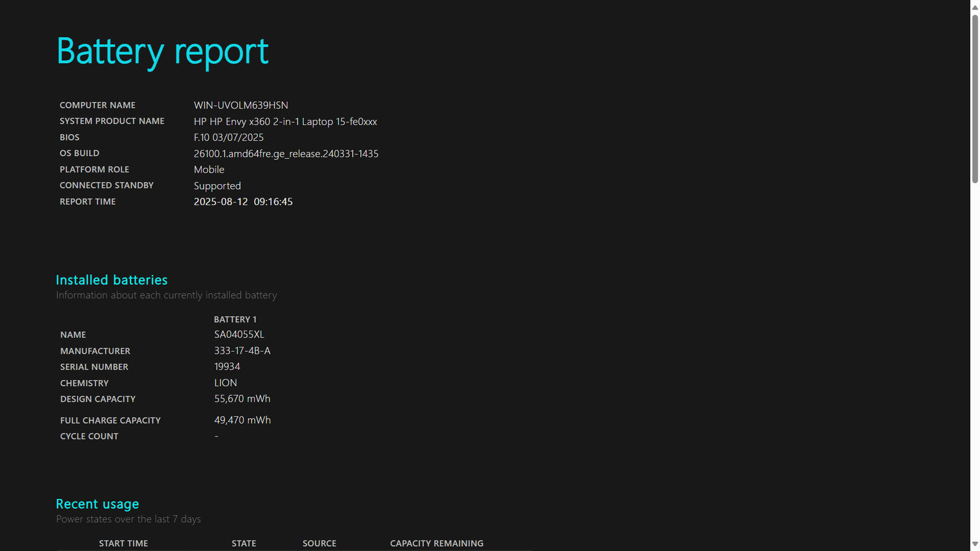Click manufacturer value 333-17-4B-A

coord(242,350)
